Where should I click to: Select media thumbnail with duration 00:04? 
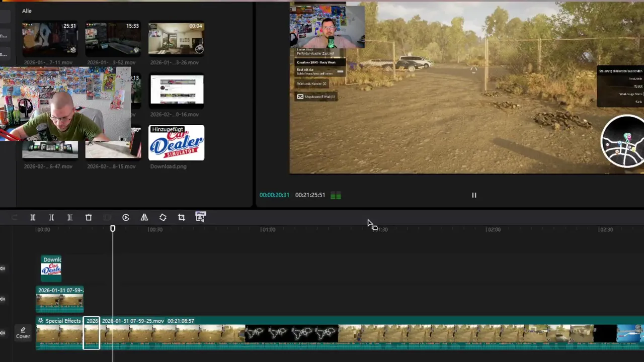point(176,38)
